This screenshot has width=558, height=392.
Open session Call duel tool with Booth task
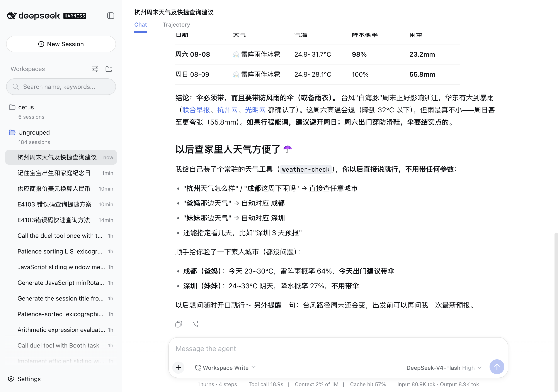click(x=61, y=345)
